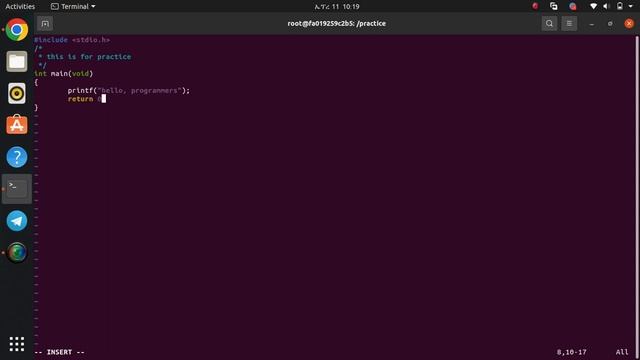The width and height of the screenshot is (640, 360).
Task: Launch Rhythmbox music player from dock
Action: click(x=17, y=93)
